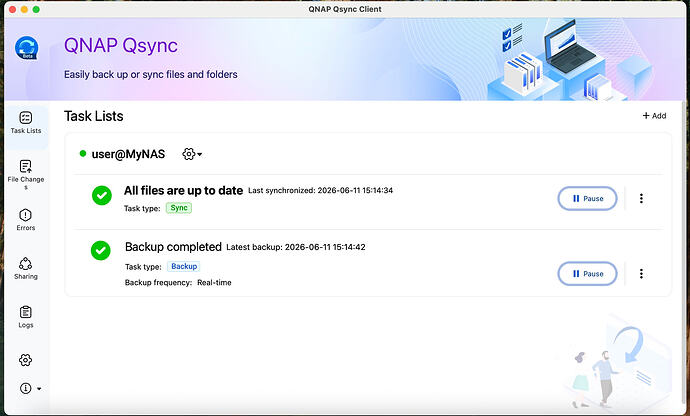690x416 pixels.
Task: Click the green check of Backup completed
Action: [x=101, y=250]
